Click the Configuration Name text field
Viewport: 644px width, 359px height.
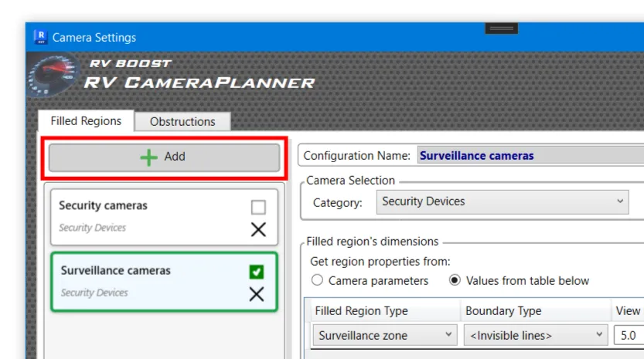(x=530, y=156)
